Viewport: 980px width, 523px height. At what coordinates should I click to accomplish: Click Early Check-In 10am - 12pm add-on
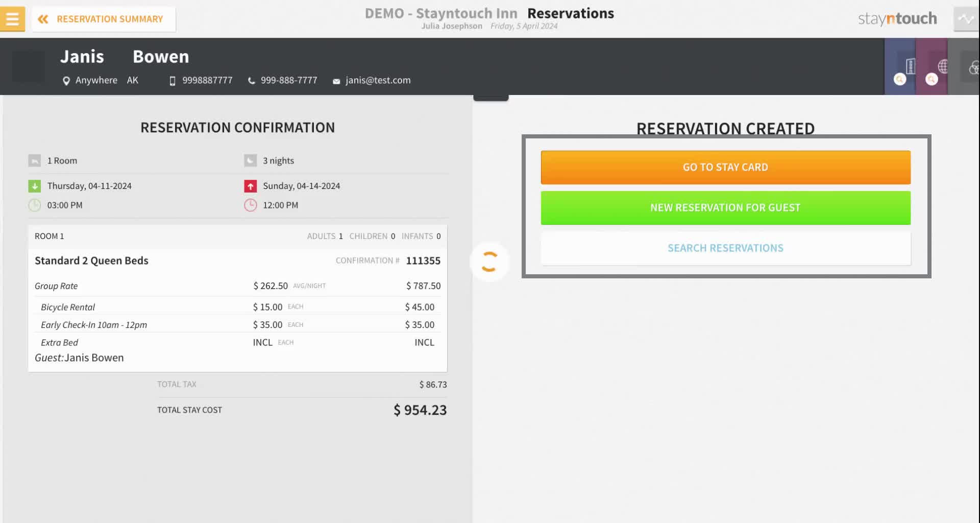94,325
